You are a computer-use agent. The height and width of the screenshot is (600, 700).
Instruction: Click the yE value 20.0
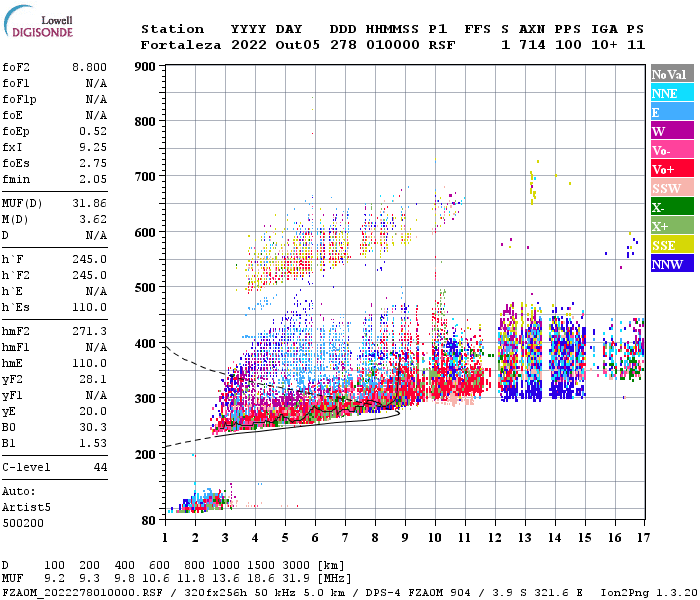click(x=93, y=411)
